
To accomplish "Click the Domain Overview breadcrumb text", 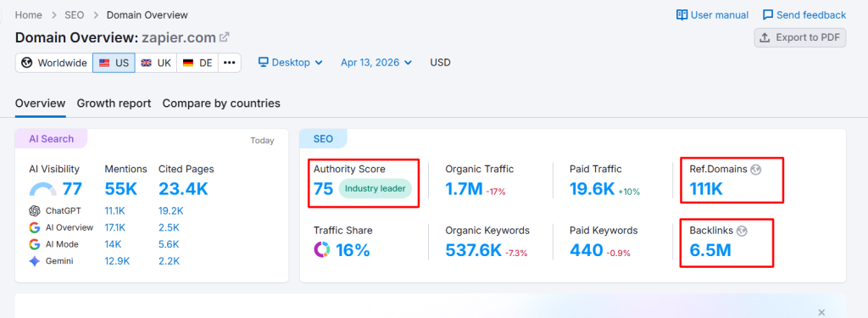I will click(x=147, y=15).
